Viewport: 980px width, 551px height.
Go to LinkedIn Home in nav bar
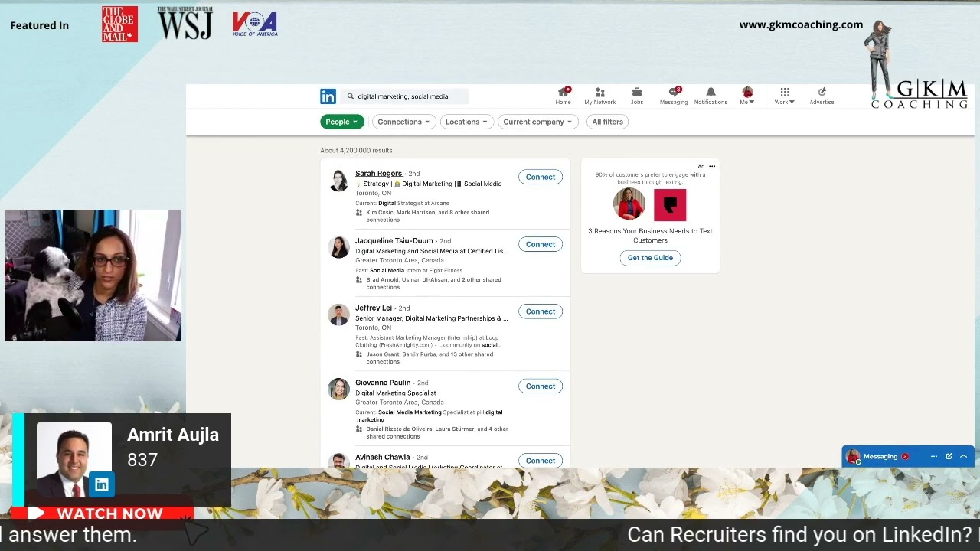click(x=563, y=96)
